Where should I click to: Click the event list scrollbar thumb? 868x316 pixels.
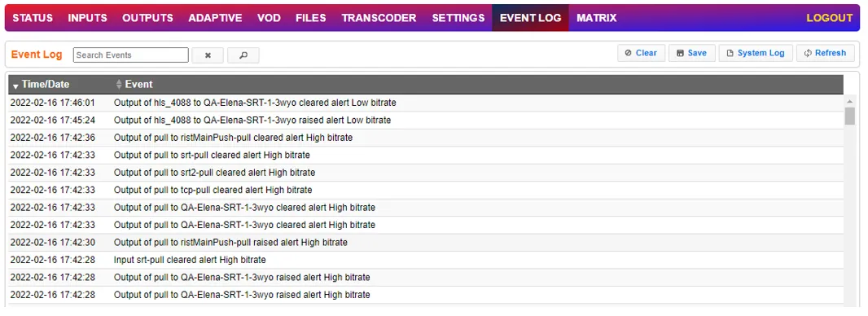point(849,116)
